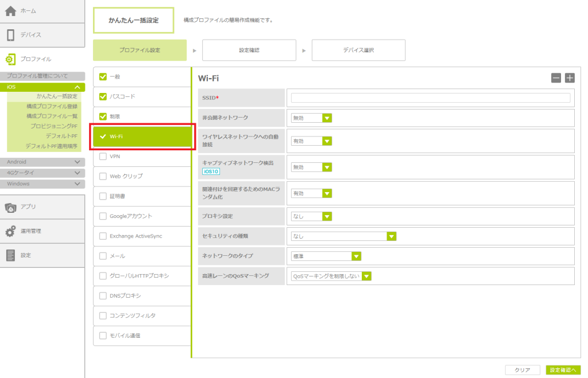Enable the VPN checkbox
Screen dimensions: 588x378
pyautogui.click(x=103, y=156)
